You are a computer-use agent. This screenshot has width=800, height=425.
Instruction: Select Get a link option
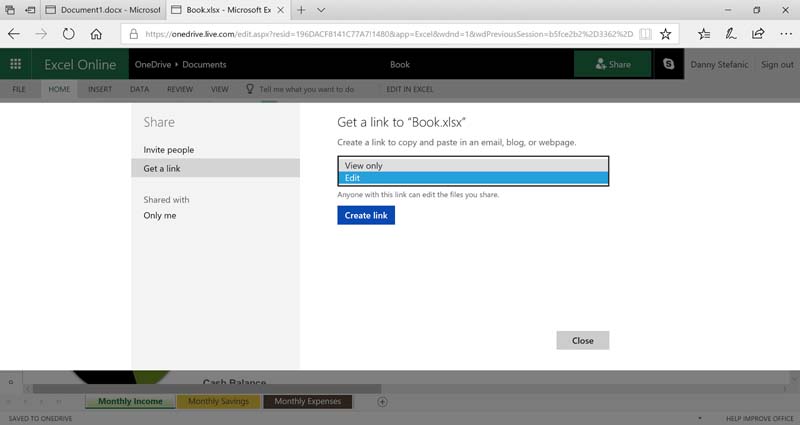pyautogui.click(x=215, y=168)
